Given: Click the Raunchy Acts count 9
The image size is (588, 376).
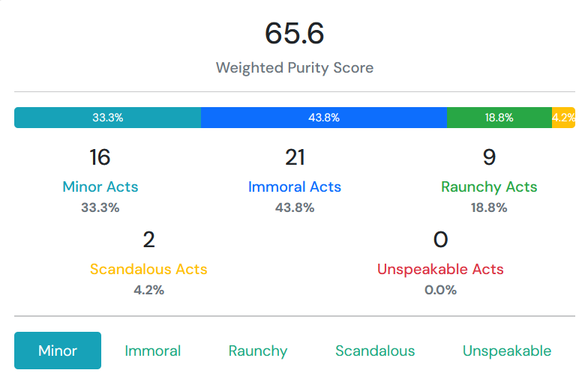Looking at the screenshot, I should coord(489,157).
